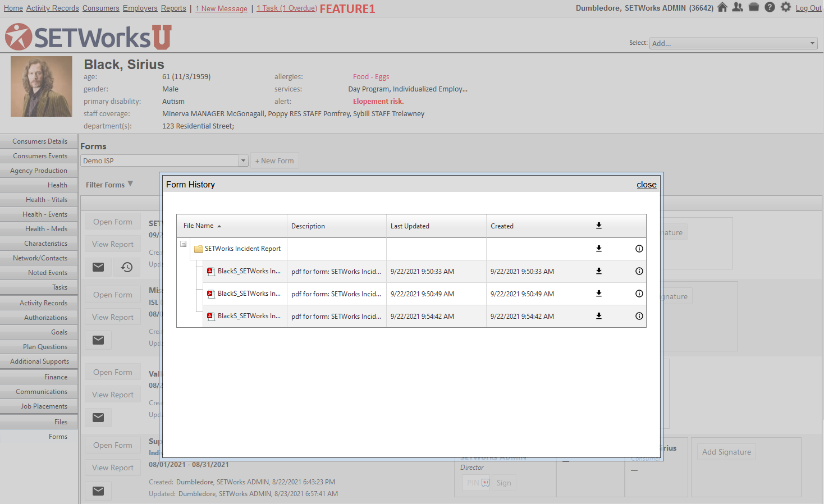Open Consumers top menu
824x504 pixels.
click(101, 8)
